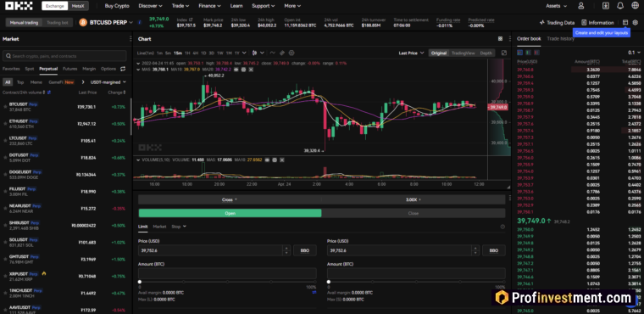Open the Trade menu dropdown
The width and height of the screenshot is (644, 314).
pyautogui.click(x=180, y=6)
